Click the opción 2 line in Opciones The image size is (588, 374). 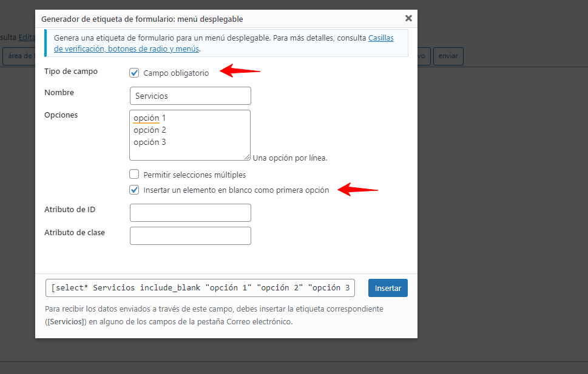(150, 130)
